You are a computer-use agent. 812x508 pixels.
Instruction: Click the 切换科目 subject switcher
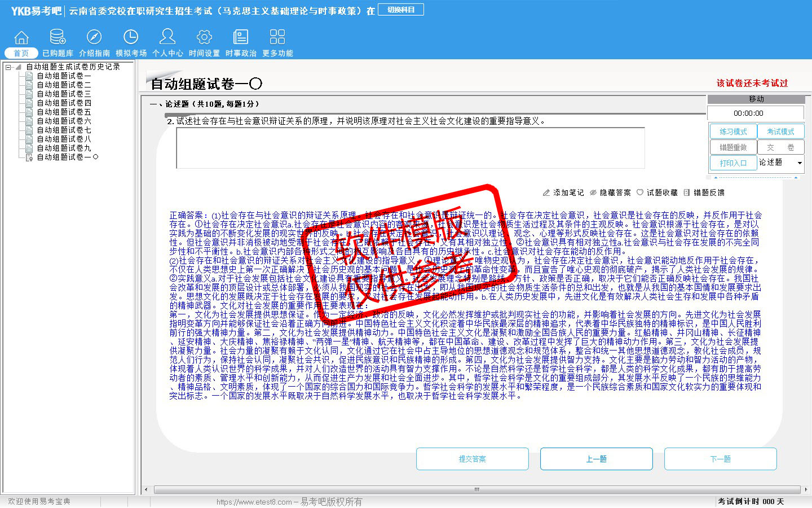click(x=401, y=10)
